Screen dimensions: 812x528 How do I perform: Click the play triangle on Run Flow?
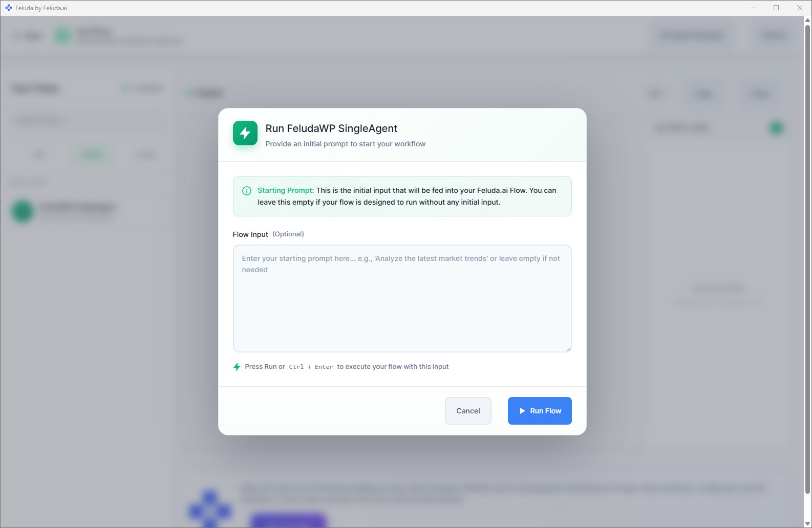tap(522, 411)
